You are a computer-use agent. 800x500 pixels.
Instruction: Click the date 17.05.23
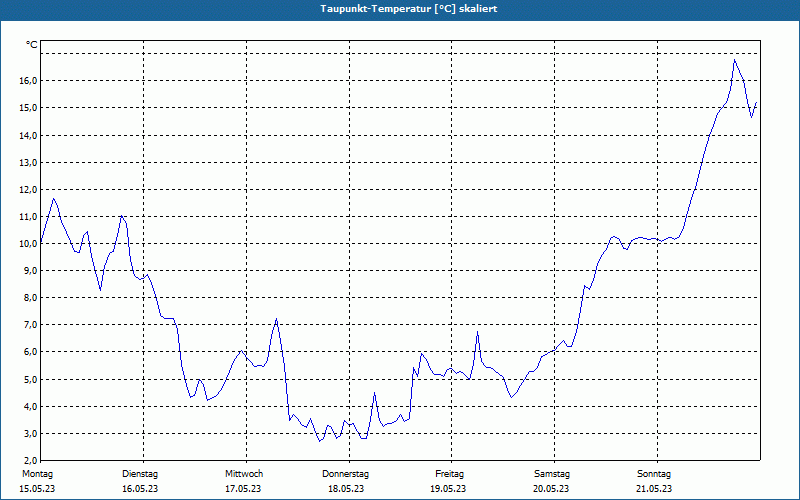pyautogui.click(x=243, y=489)
